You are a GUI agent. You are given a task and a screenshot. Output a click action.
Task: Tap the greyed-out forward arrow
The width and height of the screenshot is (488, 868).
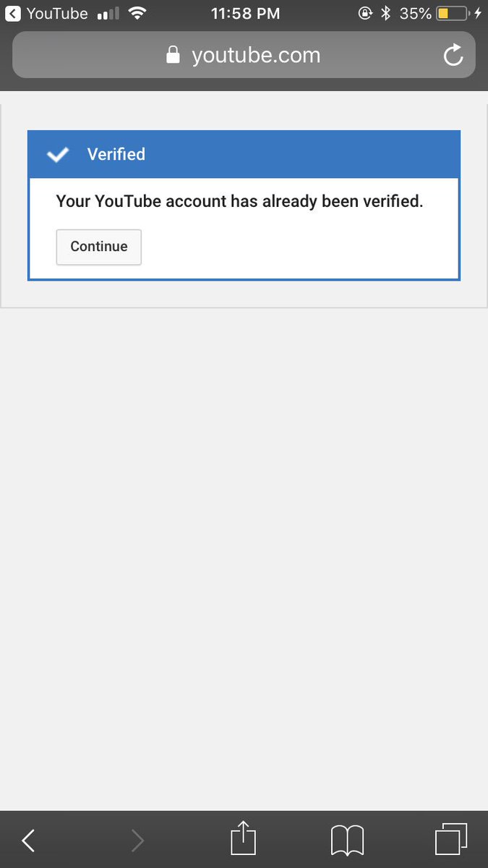click(137, 841)
